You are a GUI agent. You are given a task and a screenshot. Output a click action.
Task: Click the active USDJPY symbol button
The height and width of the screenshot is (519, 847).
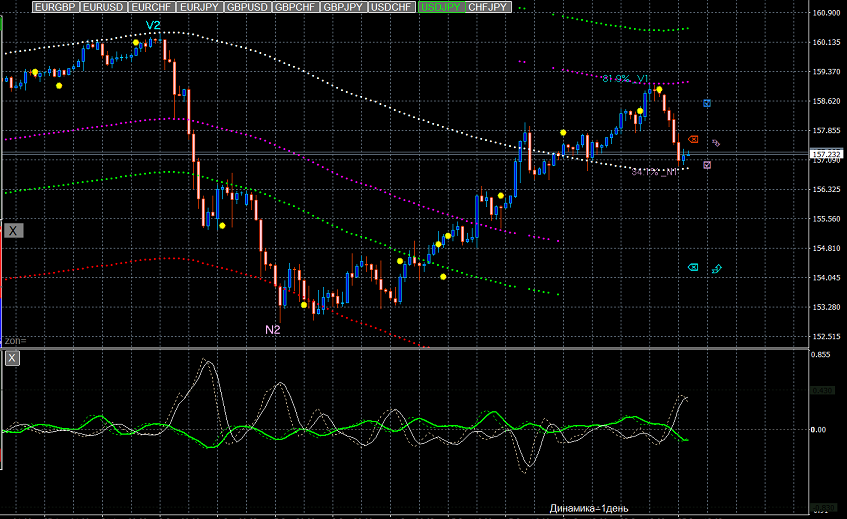click(x=441, y=7)
